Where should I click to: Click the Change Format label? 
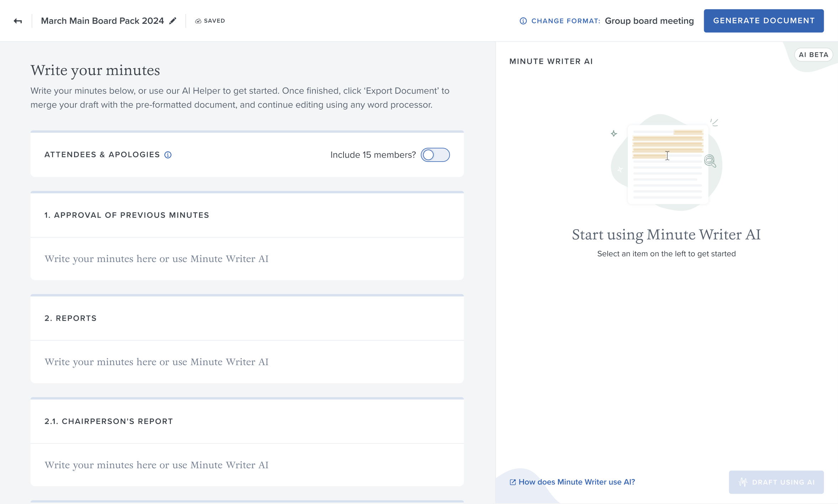click(565, 21)
